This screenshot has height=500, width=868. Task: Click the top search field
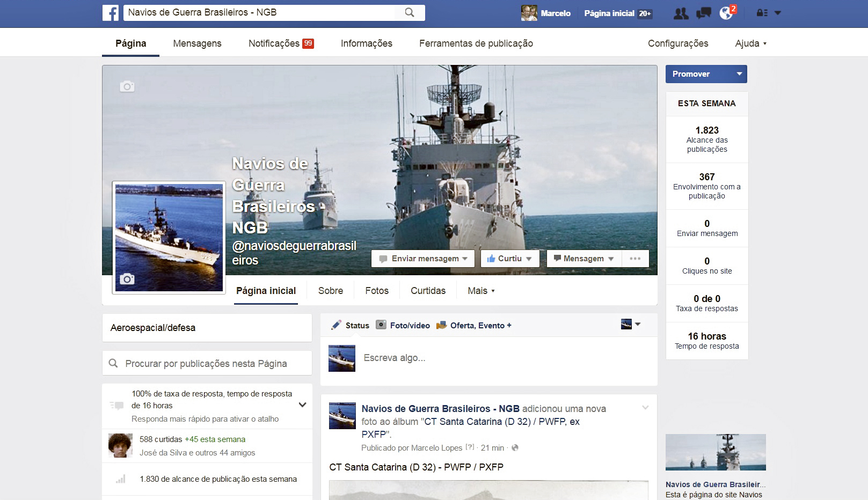pos(260,12)
